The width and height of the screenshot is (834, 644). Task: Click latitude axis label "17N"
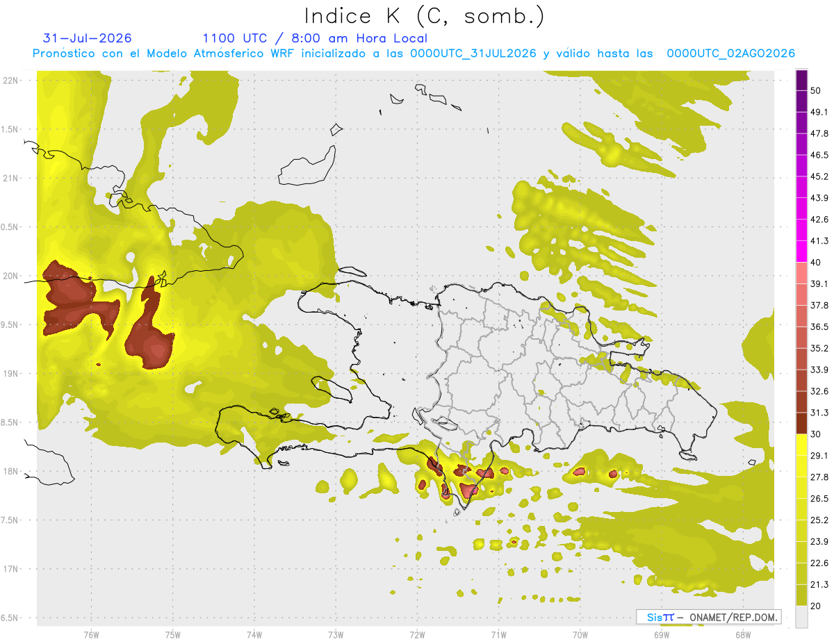point(12,569)
